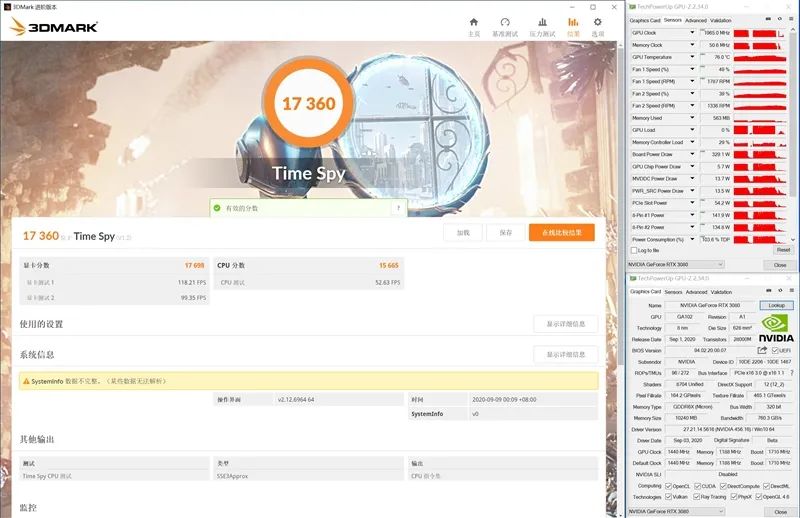Switch to Sensors tab in lower GPU-Z window

point(673,292)
